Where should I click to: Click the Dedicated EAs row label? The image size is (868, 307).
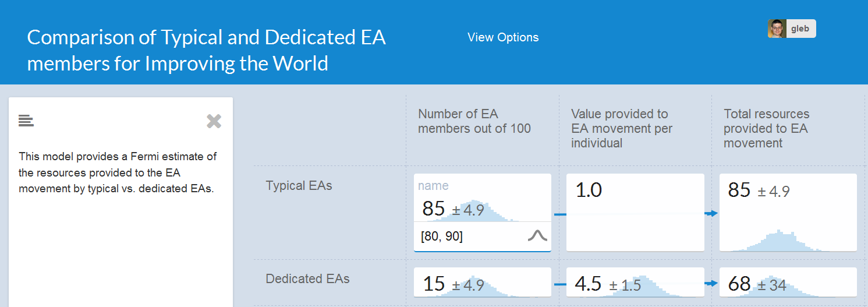(x=307, y=278)
